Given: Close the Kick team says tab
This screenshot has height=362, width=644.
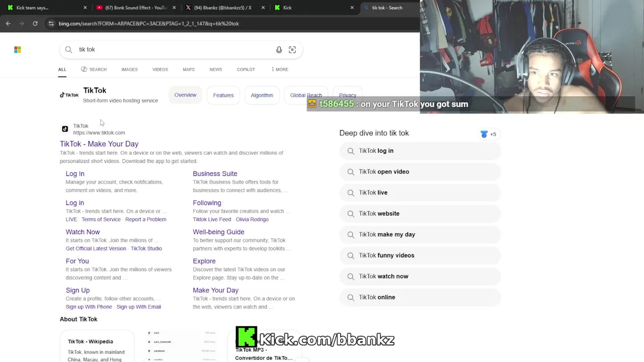Looking at the screenshot, I should (x=85, y=8).
